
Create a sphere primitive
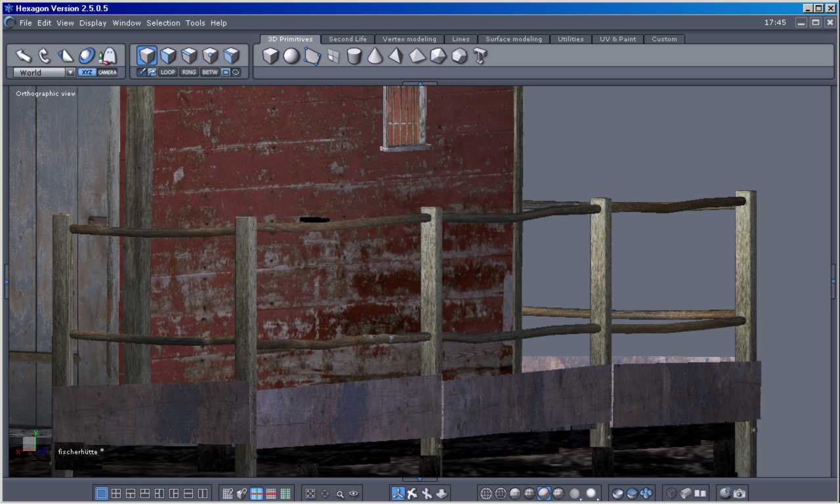(291, 56)
